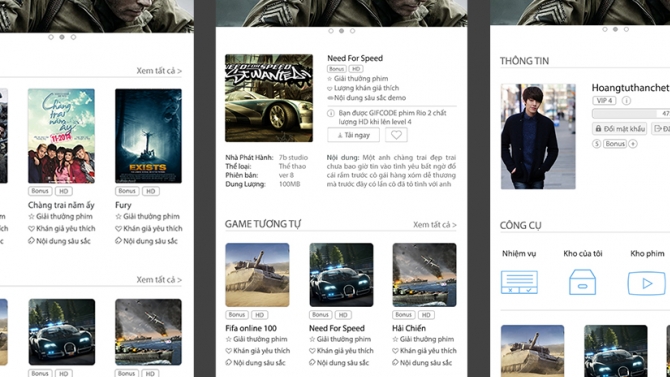This screenshot has width=670, height=377.
Task: Click the Đổi mật khẩu button
Action: click(x=620, y=129)
